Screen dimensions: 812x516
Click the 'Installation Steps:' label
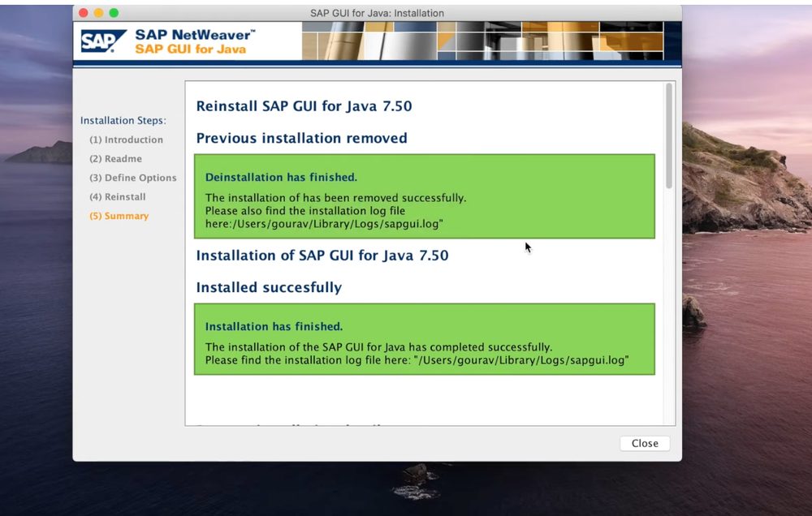coord(123,121)
